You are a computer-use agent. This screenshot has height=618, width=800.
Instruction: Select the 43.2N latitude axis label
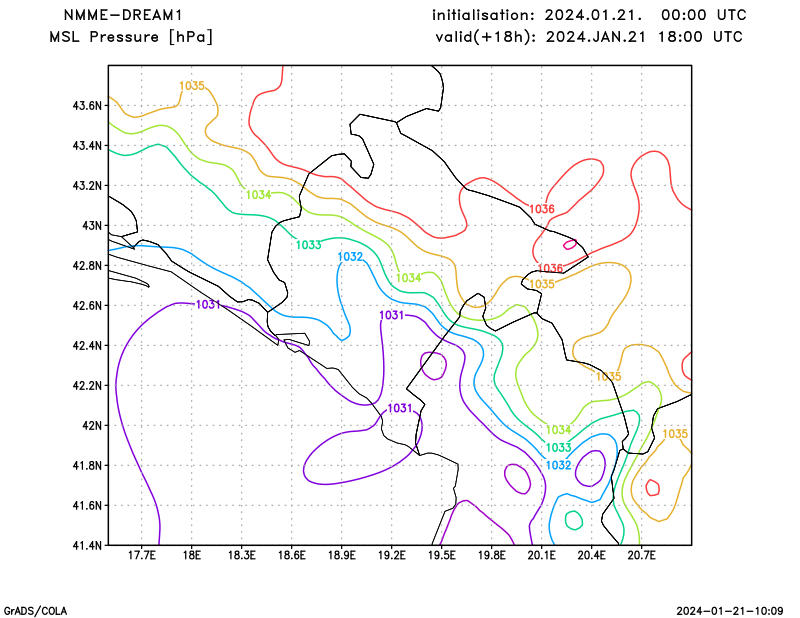[87, 185]
